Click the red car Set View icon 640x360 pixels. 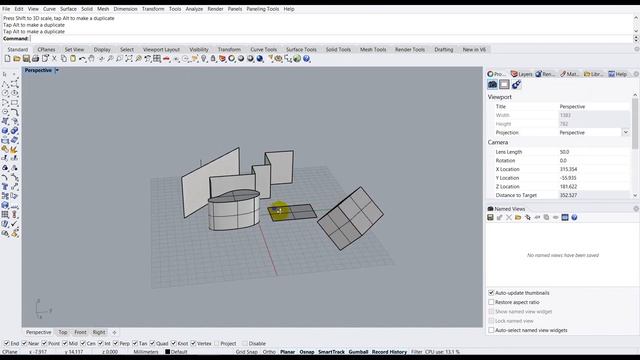click(x=167, y=59)
